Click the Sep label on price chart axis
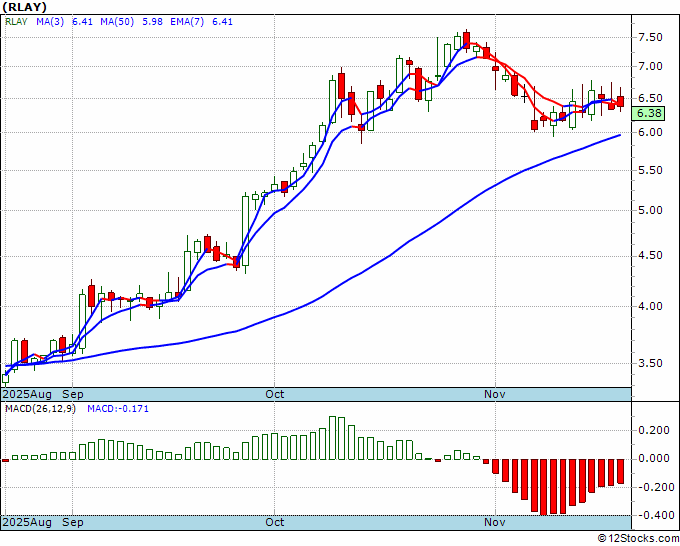The width and height of the screenshot is (680, 546). tap(72, 394)
